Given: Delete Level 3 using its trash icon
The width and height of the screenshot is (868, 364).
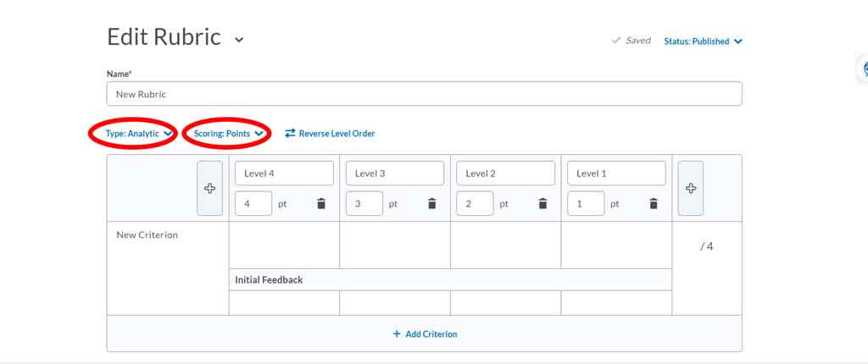Looking at the screenshot, I should pyautogui.click(x=431, y=204).
